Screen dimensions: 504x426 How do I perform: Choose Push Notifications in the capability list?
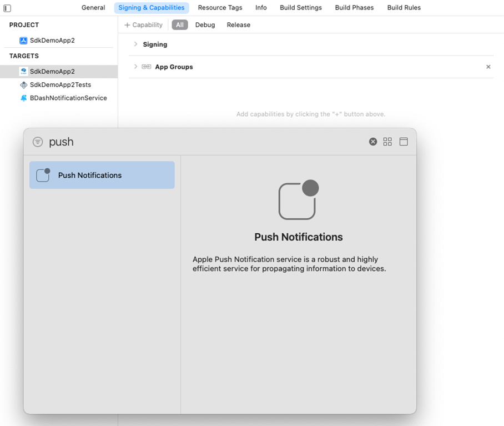pos(102,175)
